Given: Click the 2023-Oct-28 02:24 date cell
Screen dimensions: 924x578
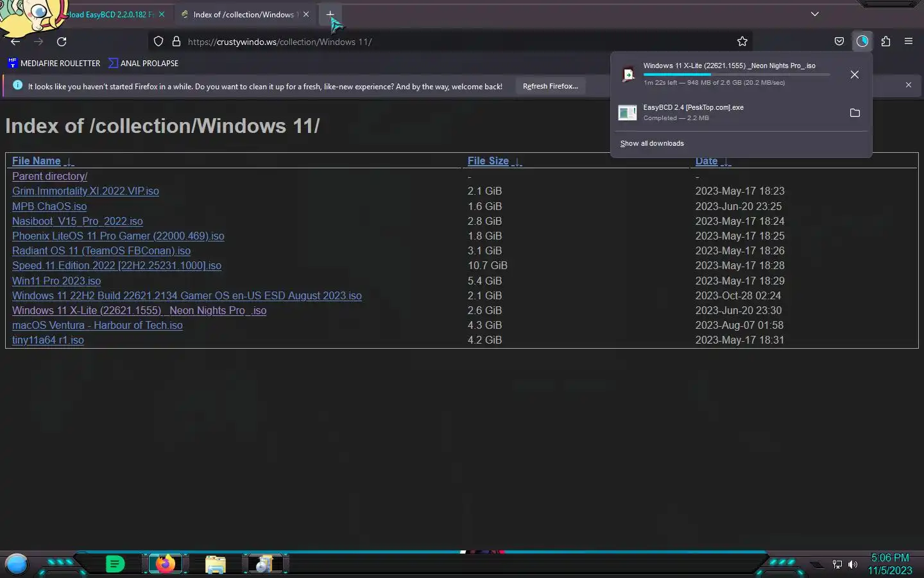Looking at the screenshot, I should tap(738, 295).
